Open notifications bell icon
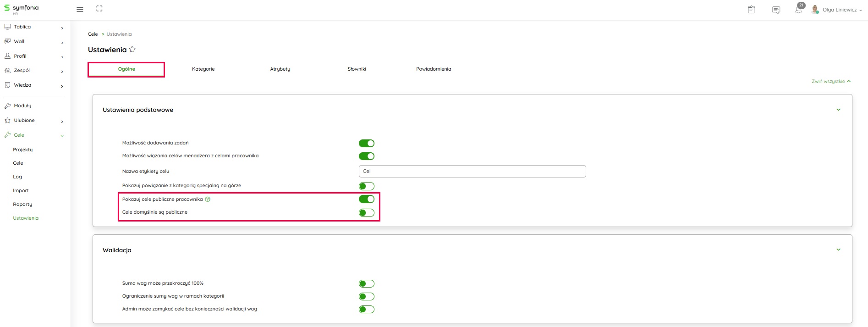This screenshot has height=327, width=868. click(798, 10)
